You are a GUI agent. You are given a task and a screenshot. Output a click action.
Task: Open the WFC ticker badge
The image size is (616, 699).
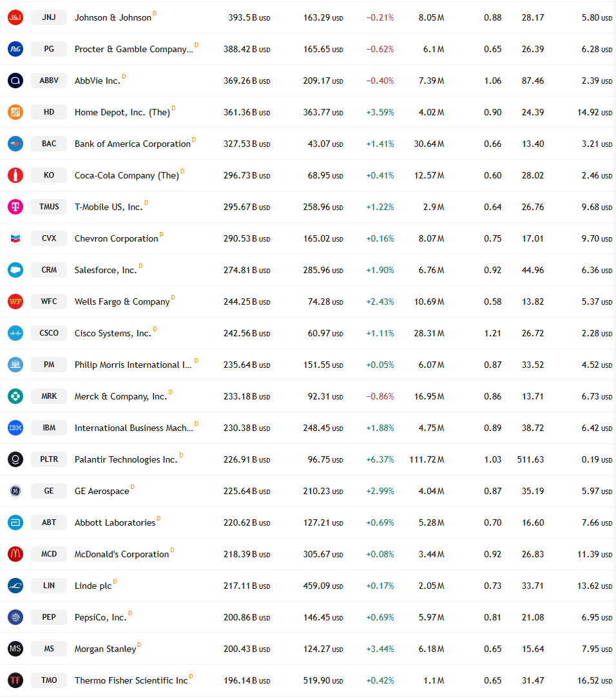pyautogui.click(x=49, y=302)
